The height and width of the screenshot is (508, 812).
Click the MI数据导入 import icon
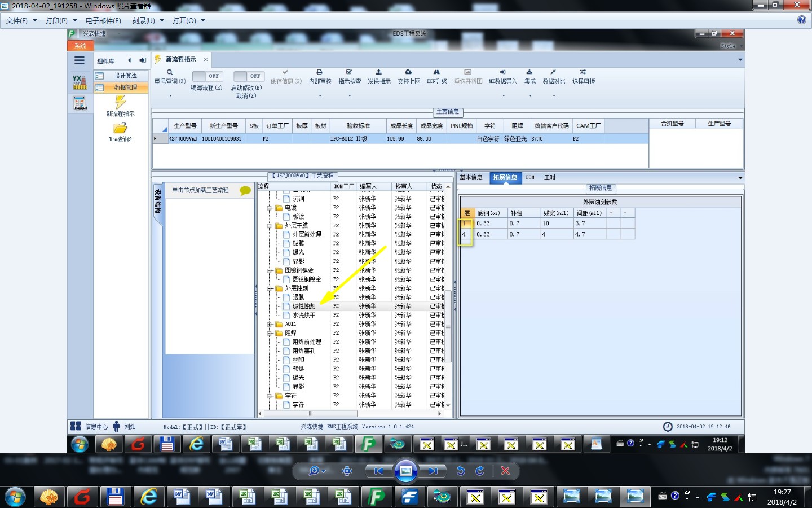502,72
